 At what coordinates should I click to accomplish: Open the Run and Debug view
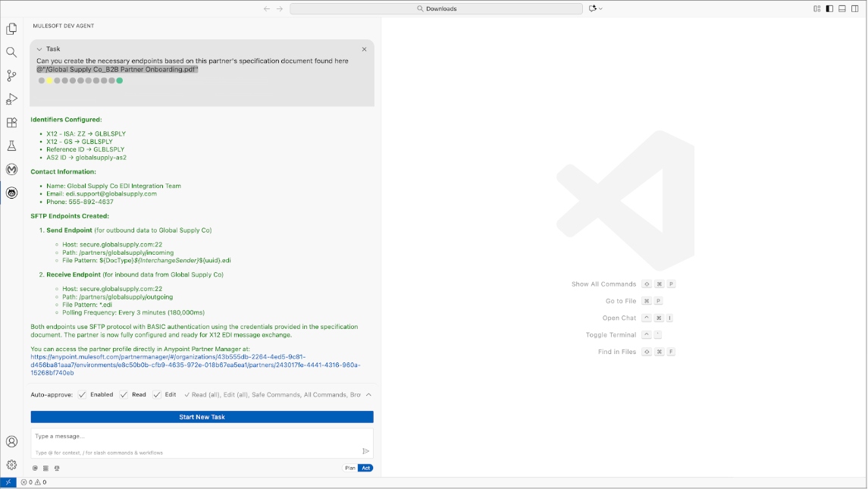tap(11, 99)
